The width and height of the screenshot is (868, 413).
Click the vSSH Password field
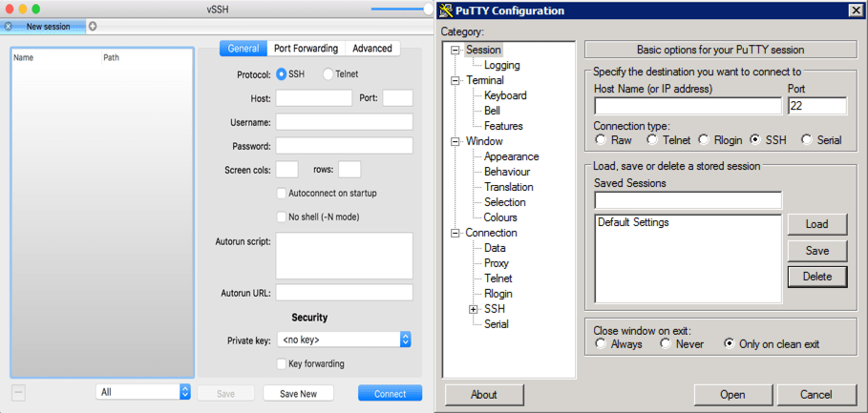[x=344, y=146]
